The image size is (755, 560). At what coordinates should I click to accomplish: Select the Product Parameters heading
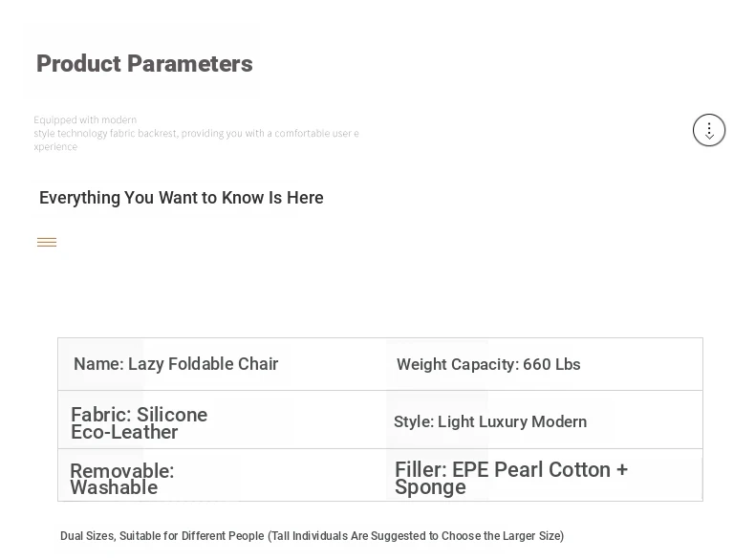click(x=144, y=64)
